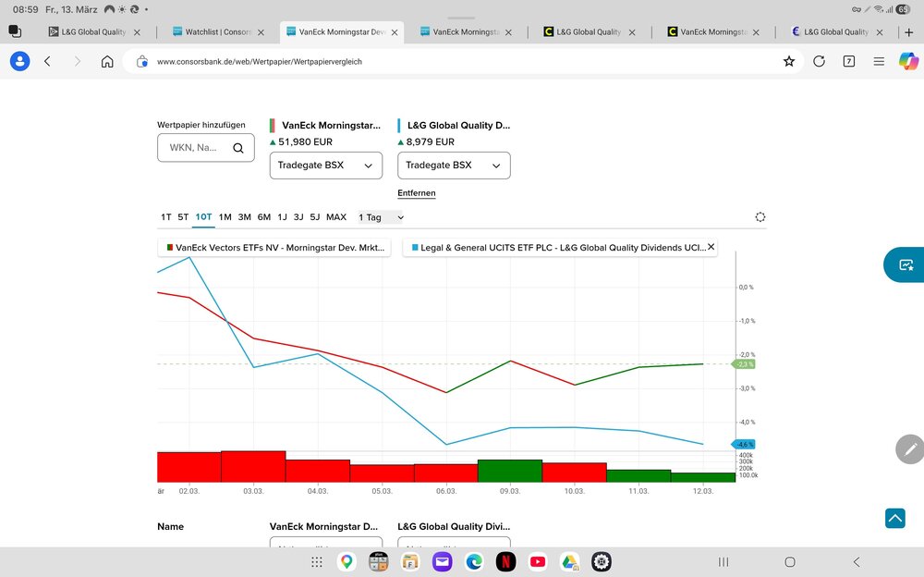Open the app drawer grid icon
This screenshot has width=924, height=577.
(316, 562)
